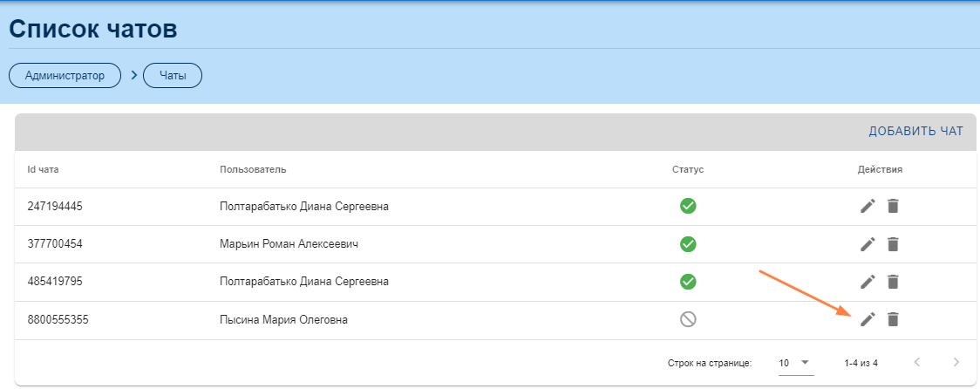Click the Id чата column header
This screenshot has width=980, height=389.
coord(43,169)
